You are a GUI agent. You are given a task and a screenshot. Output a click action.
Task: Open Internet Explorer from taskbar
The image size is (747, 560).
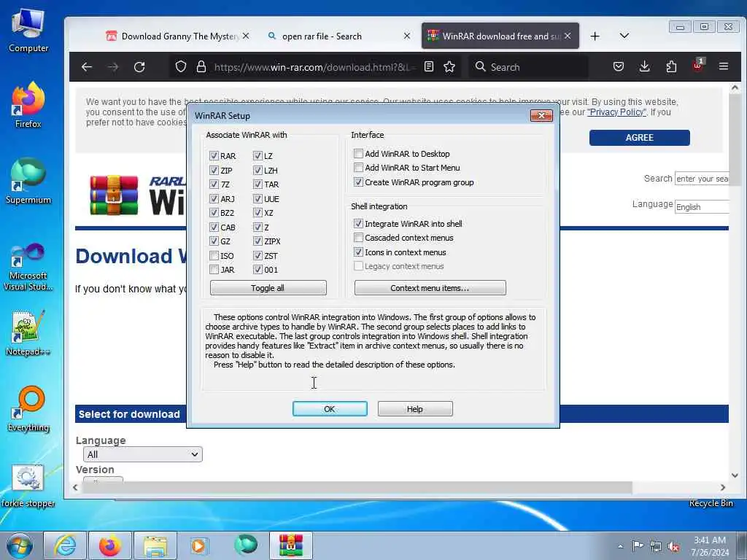tap(65, 545)
